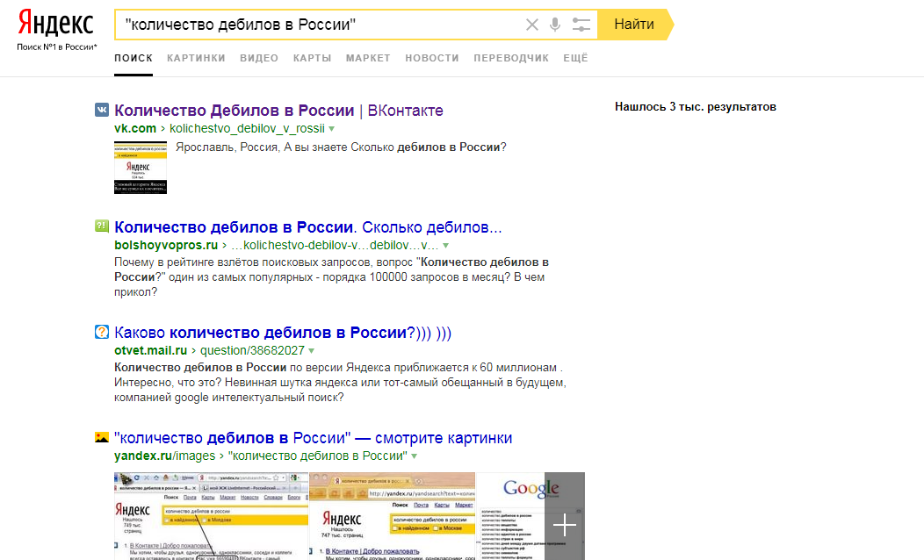Open the second image preview thumbnail
Screen dimensions: 924x560
[392, 516]
